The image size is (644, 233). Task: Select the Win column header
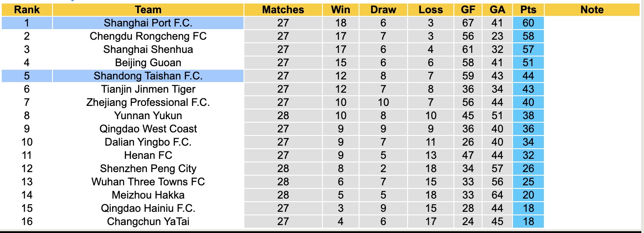[341, 10]
